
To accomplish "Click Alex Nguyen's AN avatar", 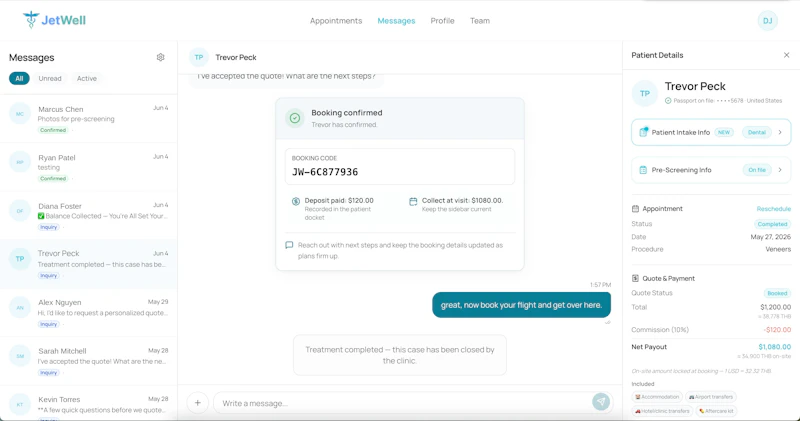I will click(x=20, y=308).
